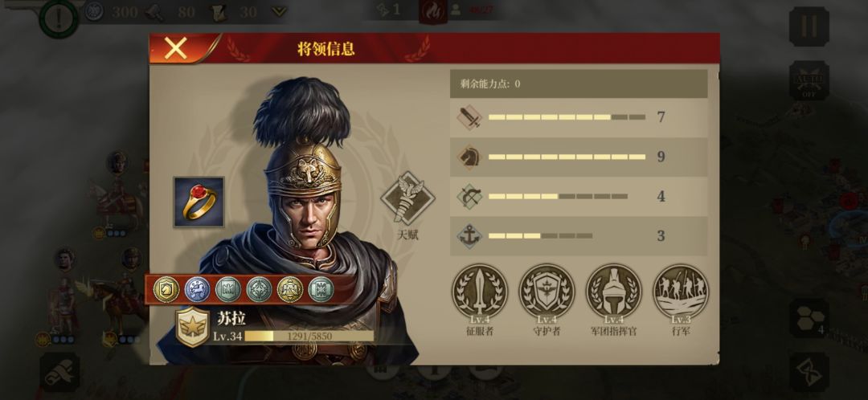Viewport: 868px width, 400px height.
Task: Select the 守护者 Lv.4 shield skill badge
Action: (x=547, y=291)
